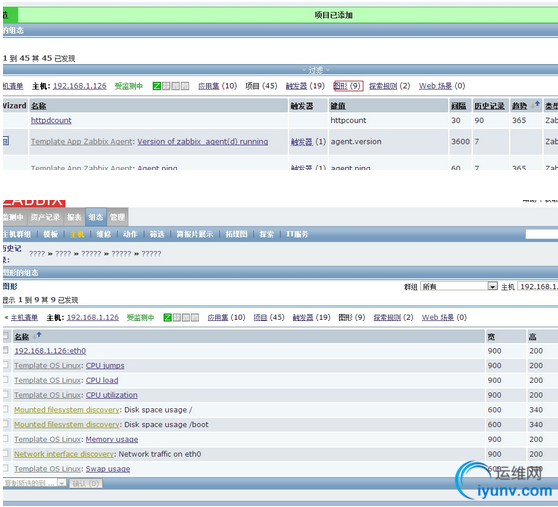This screenshot has height=507, width=558.
Task: Open the wizard icon beside Version of zabbix_agent row
Action: 6,141
